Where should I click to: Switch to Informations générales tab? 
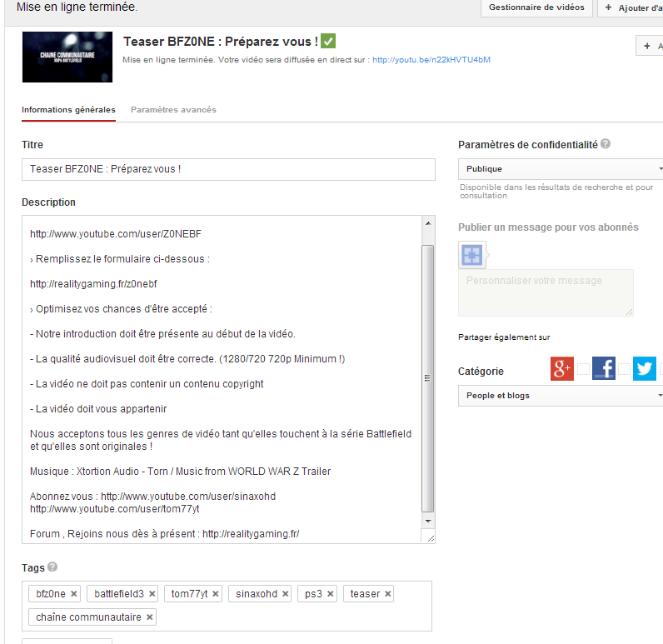[x=68, y=110]
